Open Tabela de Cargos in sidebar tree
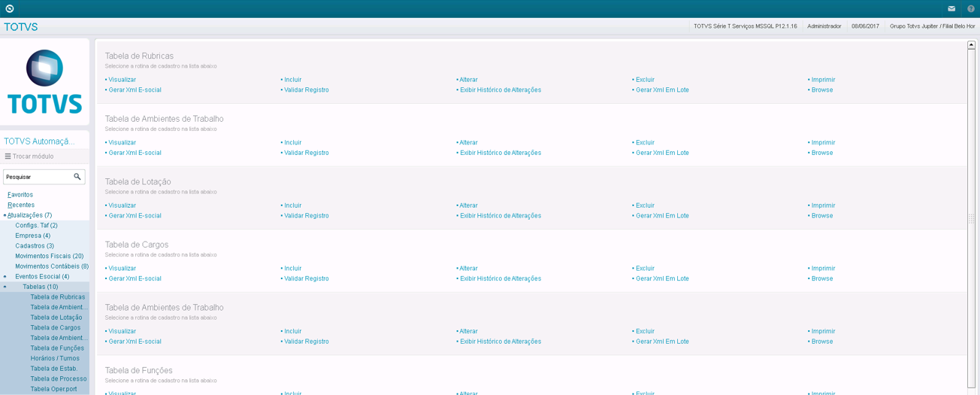Image resolution: width=980 pixels, height=395 pixels. point(56,328)
